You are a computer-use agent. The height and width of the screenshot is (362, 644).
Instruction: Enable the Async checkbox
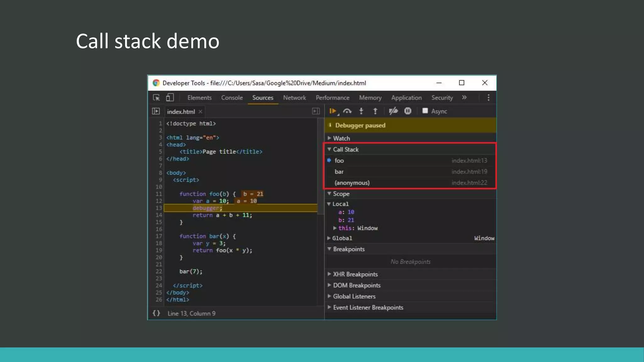pos(425,111)
